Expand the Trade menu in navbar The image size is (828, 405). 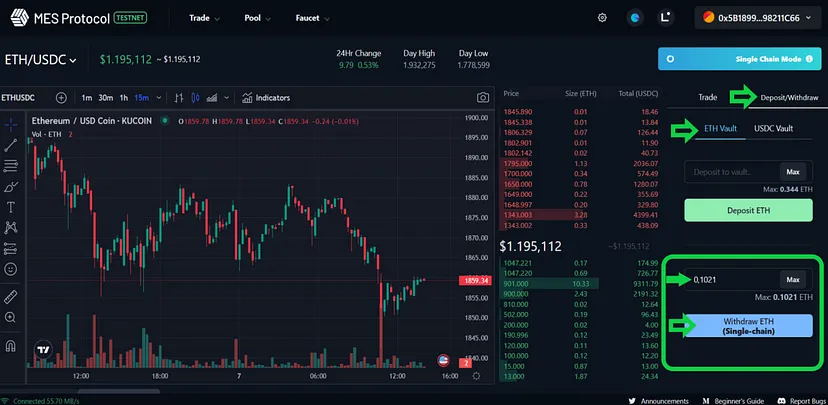(204, 18)
